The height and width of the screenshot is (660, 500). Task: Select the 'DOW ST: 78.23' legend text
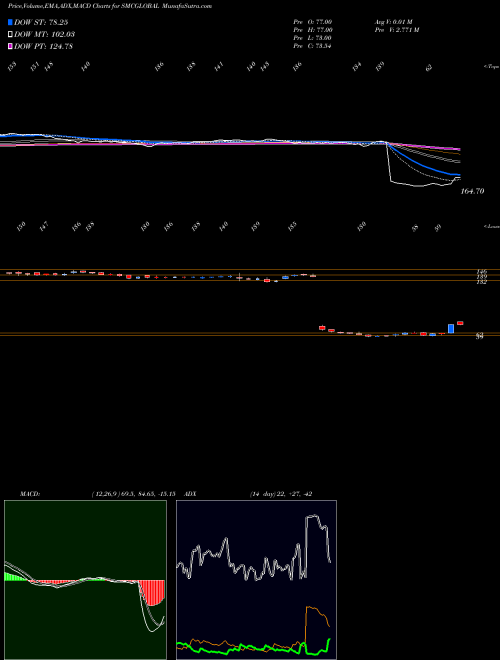(41, 22)
